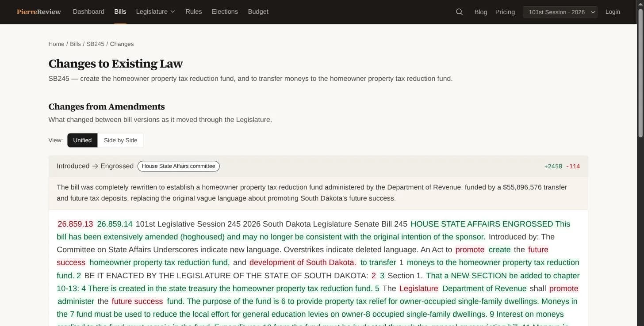The image size is (644, 326).
Task: Click the Changes to Existing Law heading
Action: coord(115,64)
